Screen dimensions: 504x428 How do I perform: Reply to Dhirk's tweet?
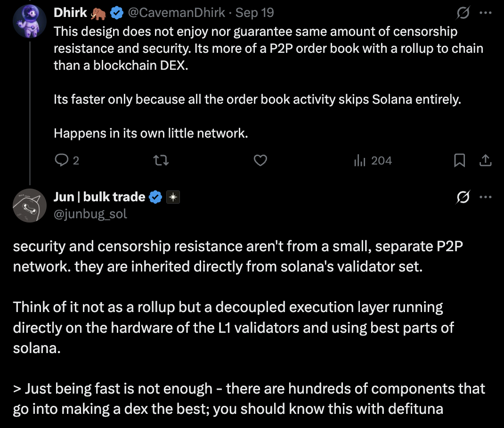[62, 161]
